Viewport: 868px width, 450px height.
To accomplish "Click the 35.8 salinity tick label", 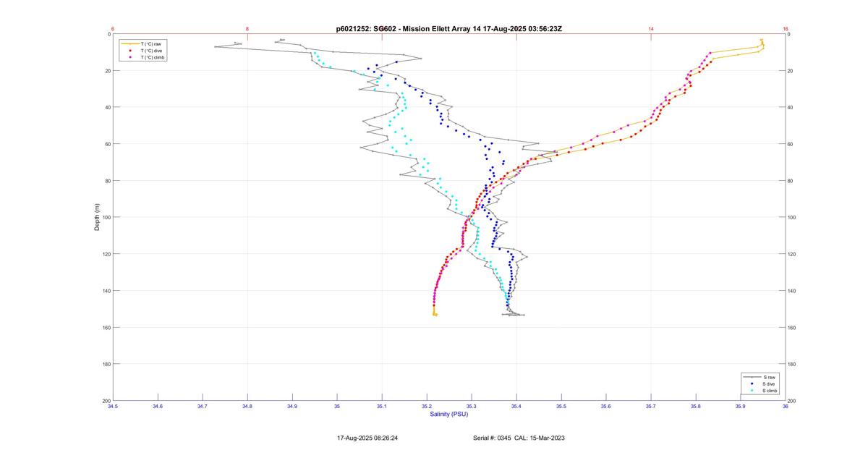I will [696, 406].
